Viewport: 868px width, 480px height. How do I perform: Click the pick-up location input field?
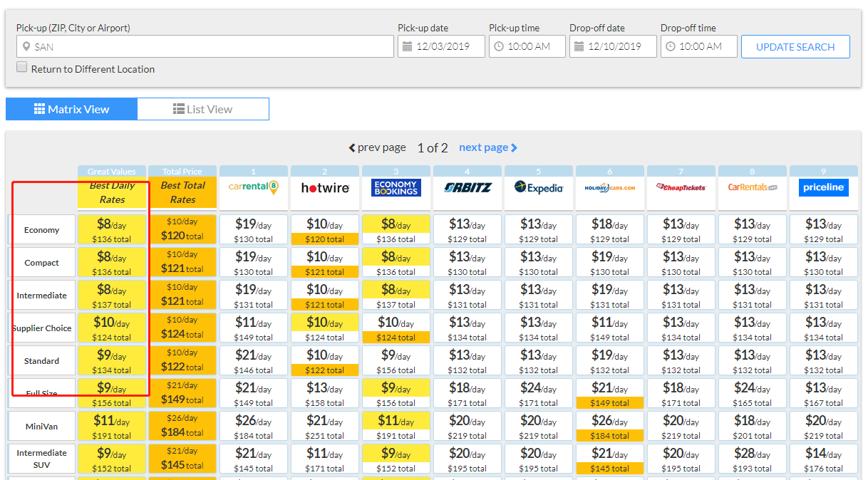point(205,46)
